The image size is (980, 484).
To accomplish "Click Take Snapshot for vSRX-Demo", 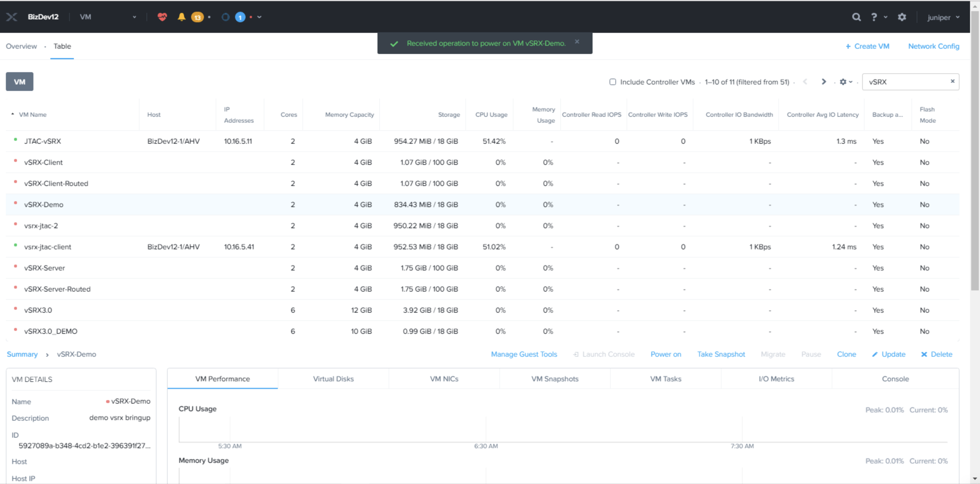I will (x=721, y=354).
